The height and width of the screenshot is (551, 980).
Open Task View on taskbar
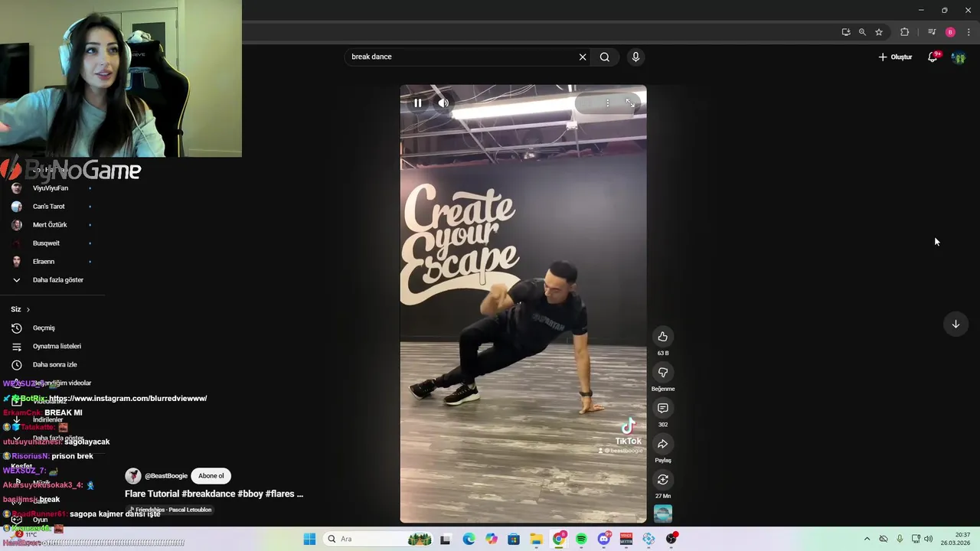click(x=446, y=540)
